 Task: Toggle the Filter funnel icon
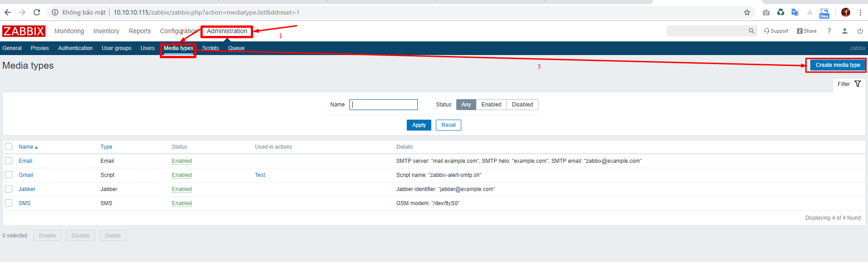[858, 84]
